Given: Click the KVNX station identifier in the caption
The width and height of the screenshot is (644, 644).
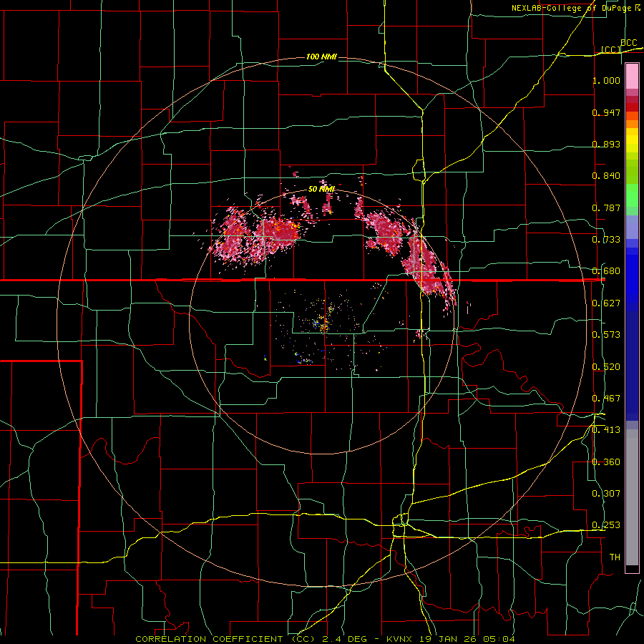Looking at the screenshot, I should pos(400,639).
